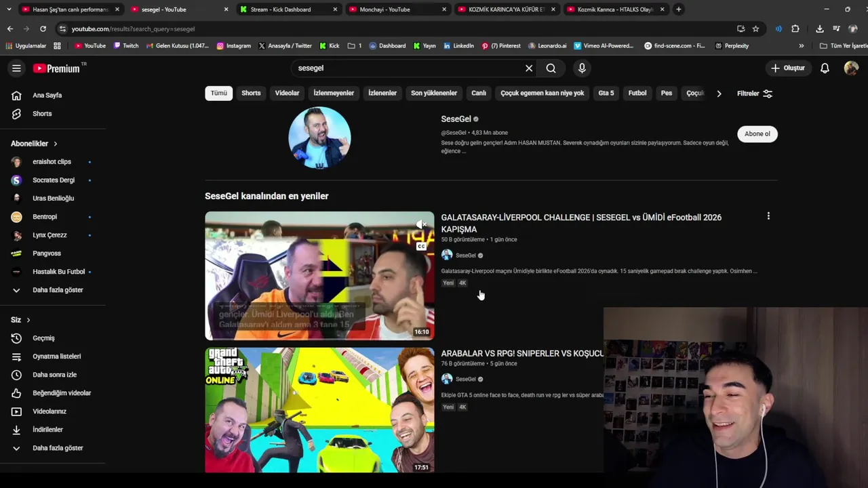
Task: Open the Filtreler filters panel
Action: click(x=755, y=94)
